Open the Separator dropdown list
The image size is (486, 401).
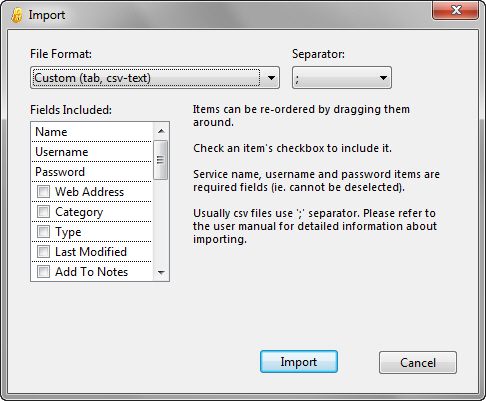pos(342,78)
